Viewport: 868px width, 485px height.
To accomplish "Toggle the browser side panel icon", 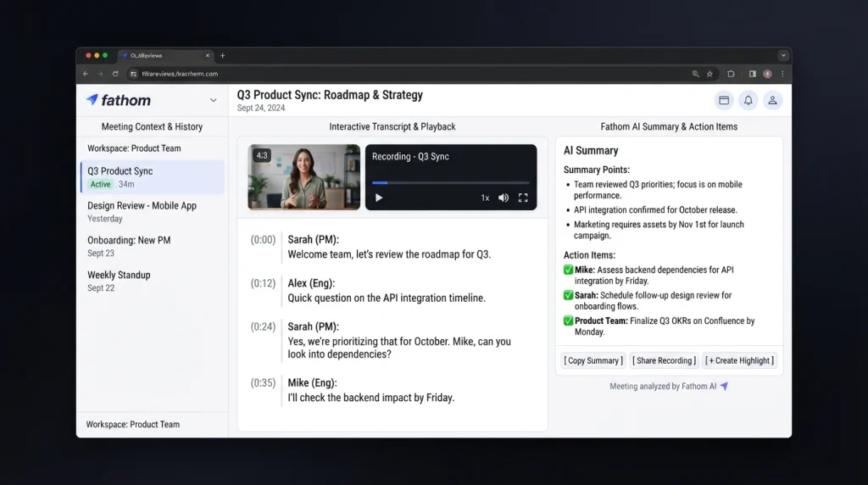I will click(753, 74).
